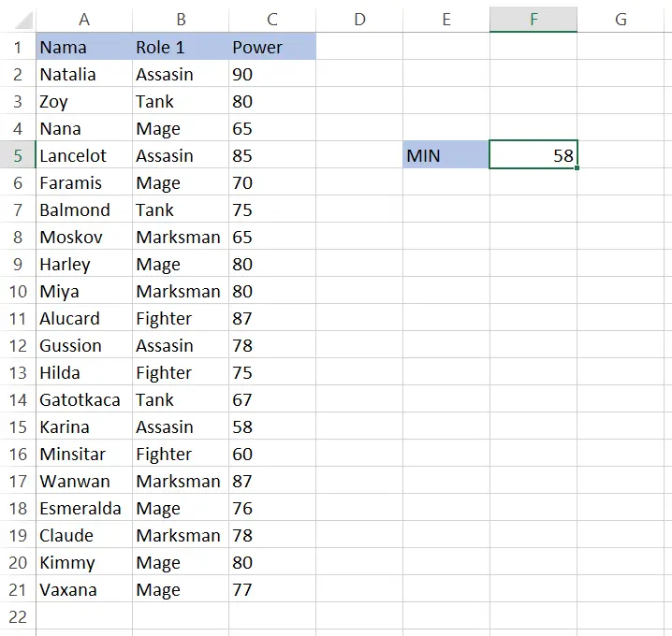Select Lancelot's power value 85
The width and height of the screenshot is (672, 636).
pos(272,154)
